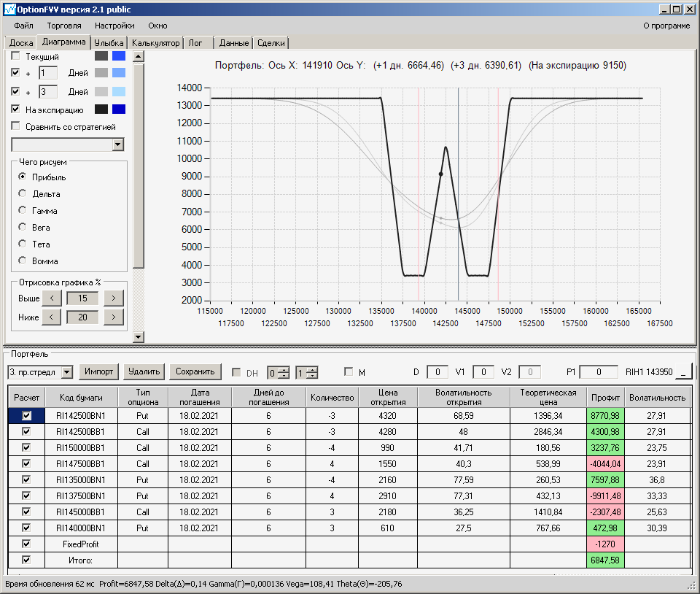
Task: Click the left arrow for Выше percentage
Action: (x=52, y=298)
